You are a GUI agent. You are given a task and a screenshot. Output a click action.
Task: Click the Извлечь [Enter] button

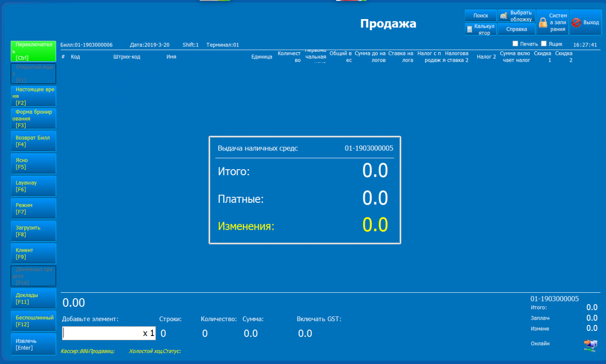tap(33, 344)
